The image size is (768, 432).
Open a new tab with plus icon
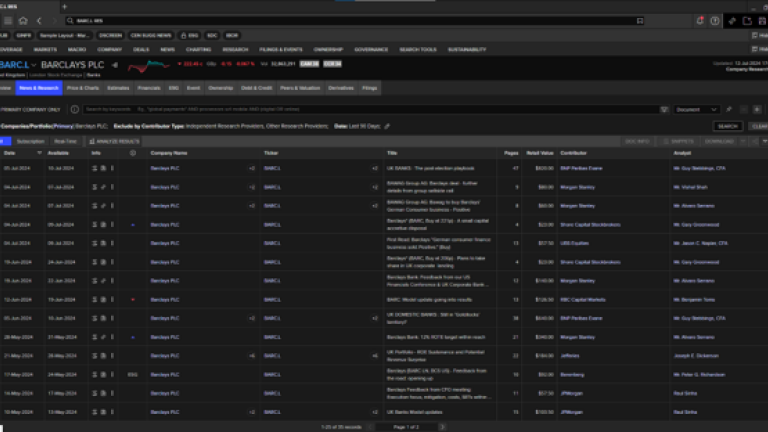64,6
